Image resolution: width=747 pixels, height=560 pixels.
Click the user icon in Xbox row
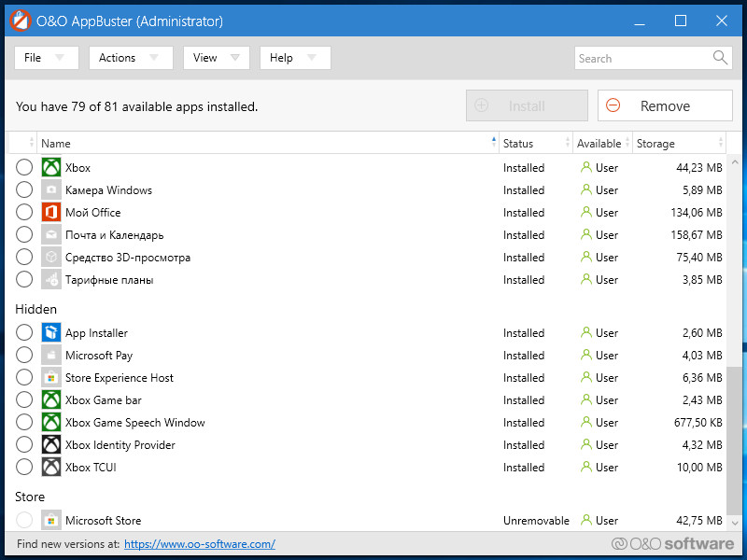tap(586, 167)
